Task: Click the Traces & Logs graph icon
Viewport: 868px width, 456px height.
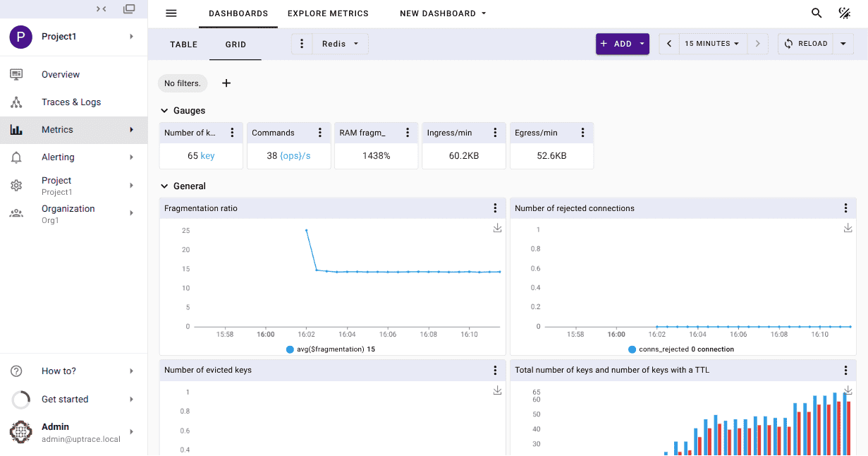Action: (16, 102)
